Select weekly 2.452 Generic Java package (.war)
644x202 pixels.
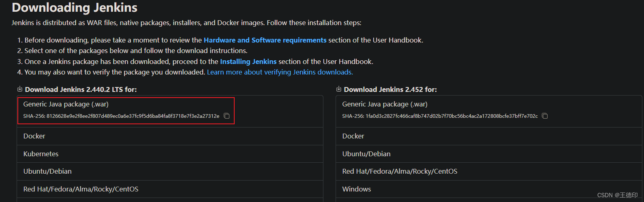tap(385, 104)
